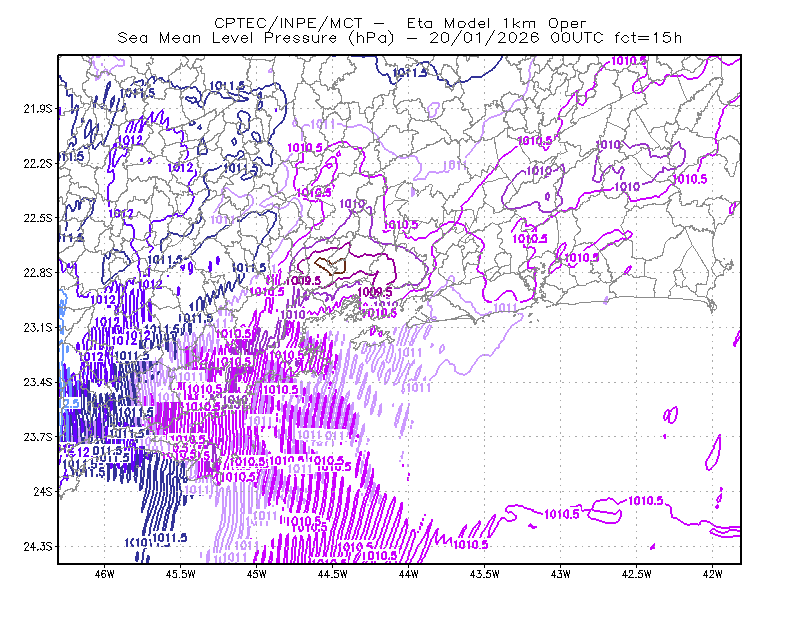Click the 22.8S latitude axis label
Image resolution: width=800 pixels, height=618 pixels.
point(38,273)
